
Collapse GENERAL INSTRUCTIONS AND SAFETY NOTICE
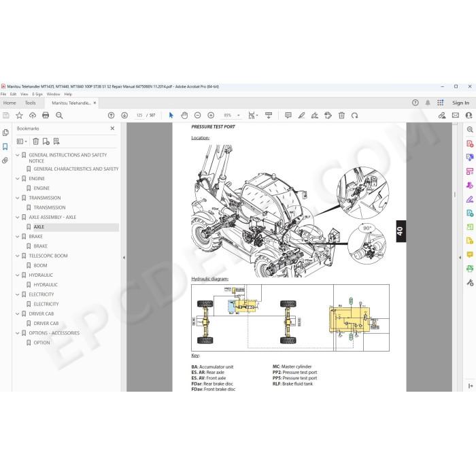(x=17, y=155)
